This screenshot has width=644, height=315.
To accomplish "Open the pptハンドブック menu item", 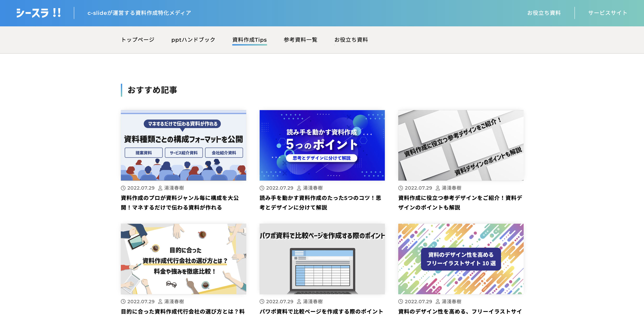I will coord(193,40).
